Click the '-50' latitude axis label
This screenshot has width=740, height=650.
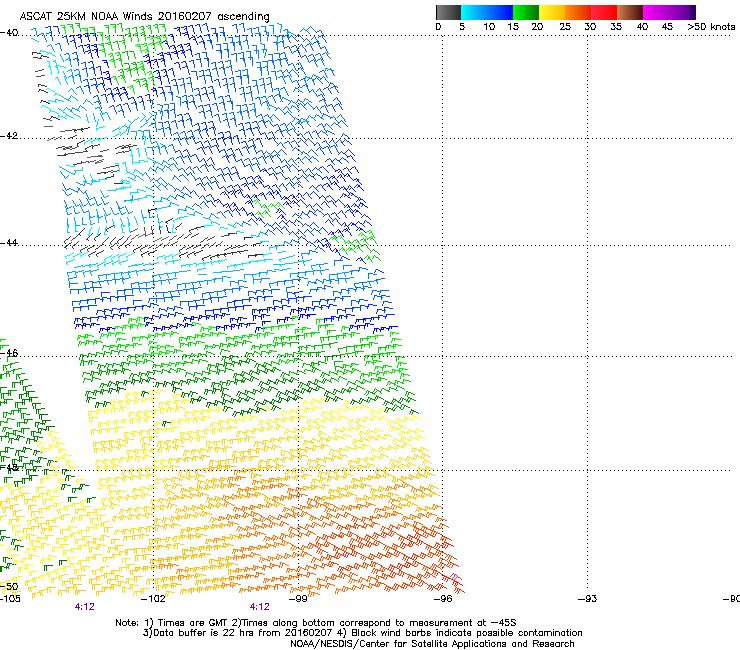tap(9, 586)
